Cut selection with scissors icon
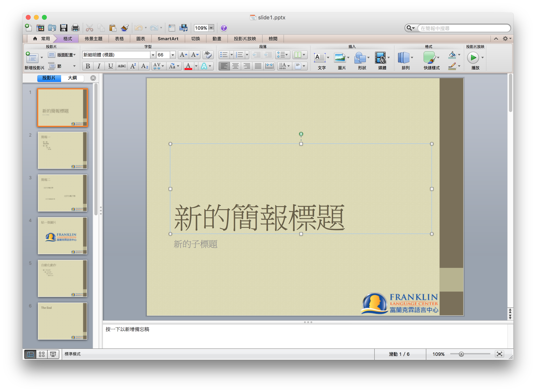The width and height of the screenshot is (536, 392). pos(89,28)
